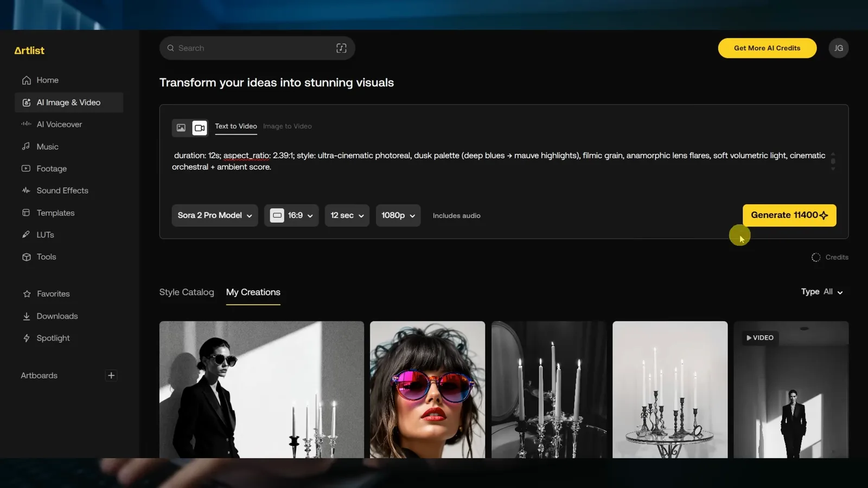
Task: Click the visual search icon in search bar
Action: (341, 48)
